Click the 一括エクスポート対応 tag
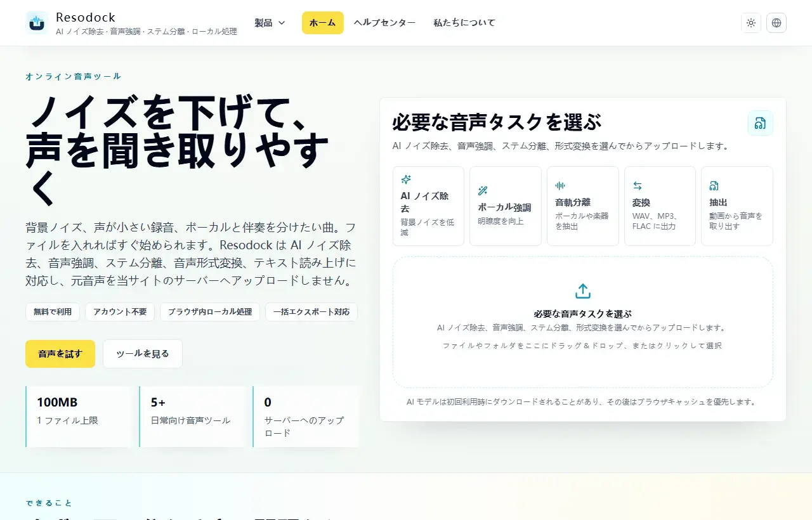 click(311, 312)
